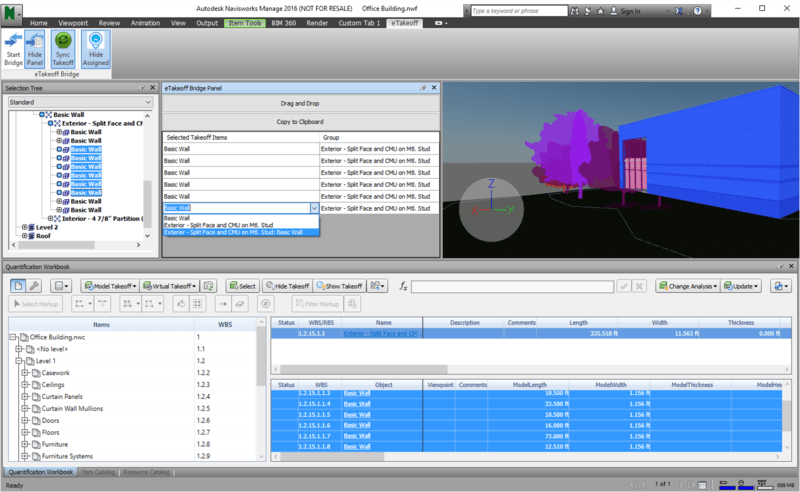Open Basic Wall link in row 1.2.15.1.1.7
This screenshot has width=800, height=492.
(357, 436)
